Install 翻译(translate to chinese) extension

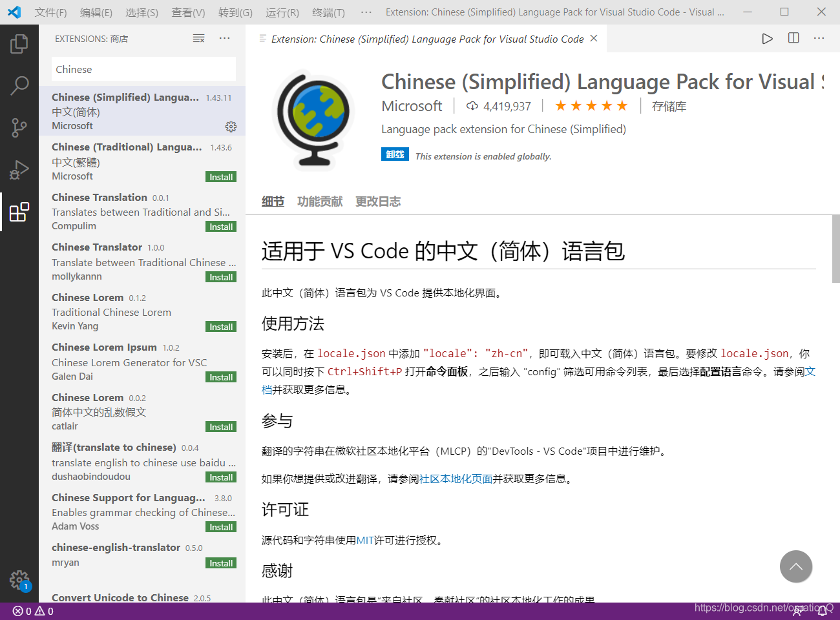tap(221, 477)
